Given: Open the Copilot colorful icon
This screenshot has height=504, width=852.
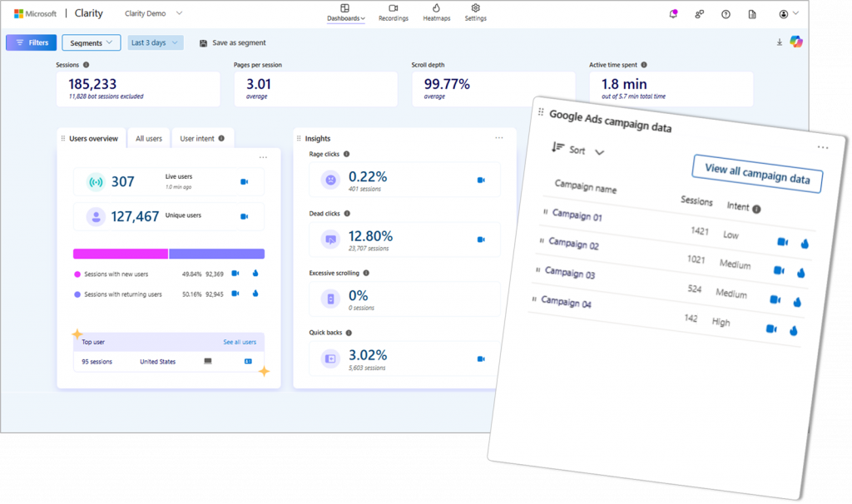Looking at the screenshot, I should (796, 42).
